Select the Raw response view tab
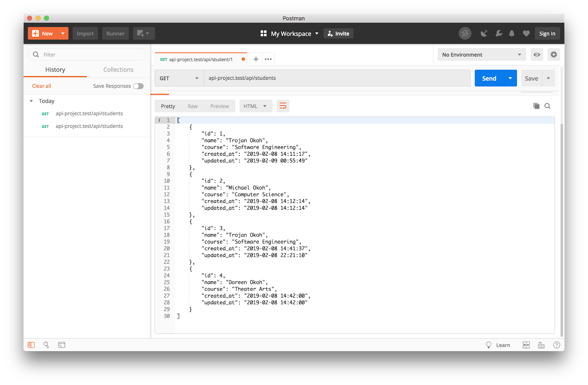The image size is (588, 385). point(193,106)
